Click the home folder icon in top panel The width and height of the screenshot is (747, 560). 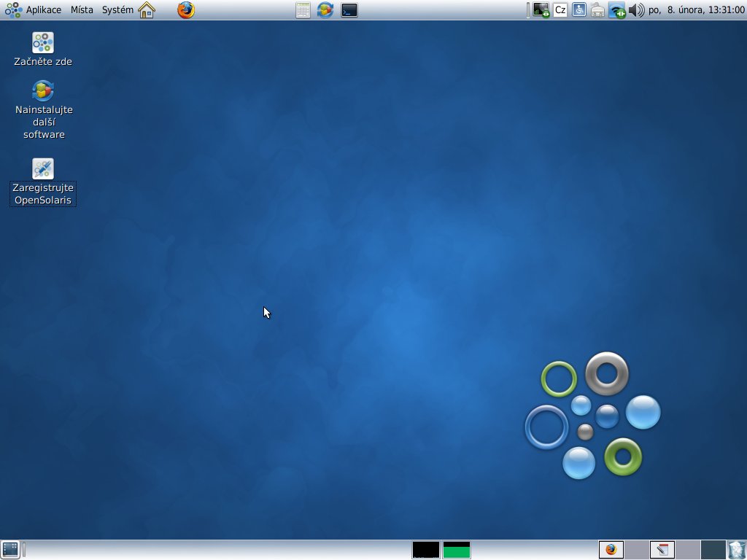147,10
